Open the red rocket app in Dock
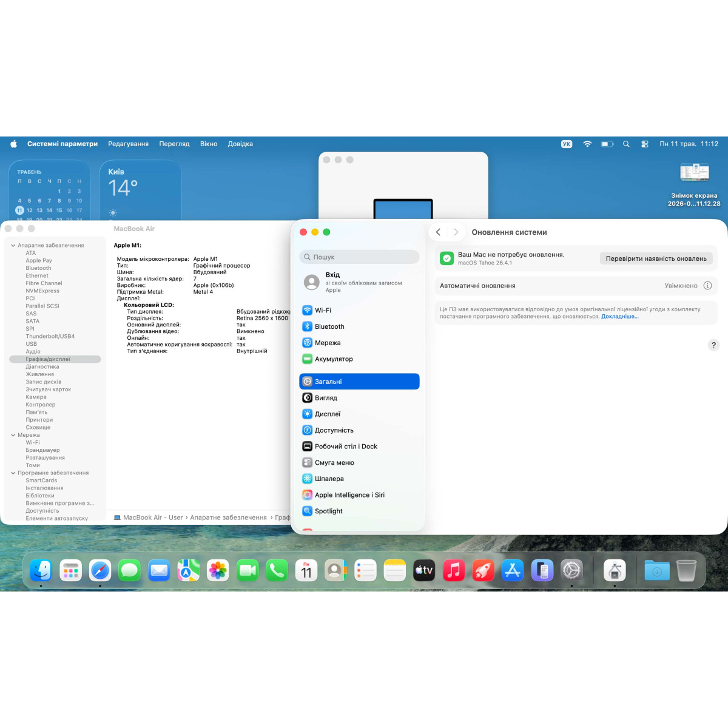Screen dimensions: 728x728 tap(483, 570)
